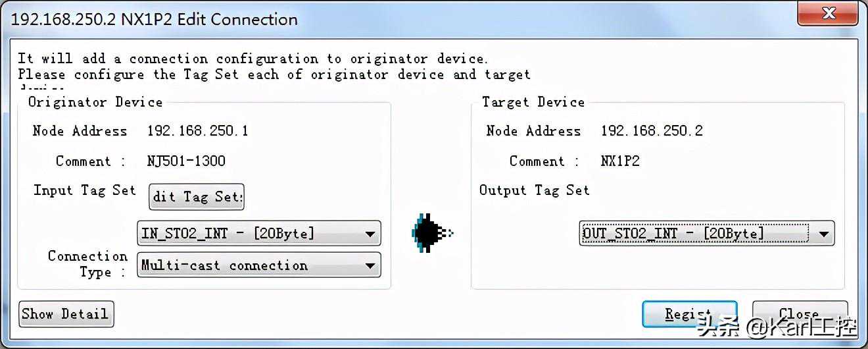
Task: Click the NJ501-1300 comment text
Action: point(186,161)
